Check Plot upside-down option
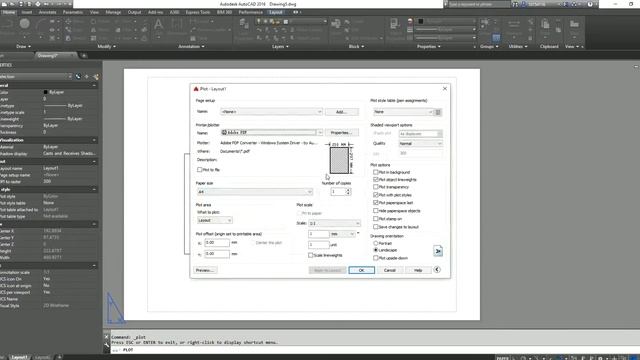The width and height of the screenshot is (640, 360). click(x=376, y=258)
